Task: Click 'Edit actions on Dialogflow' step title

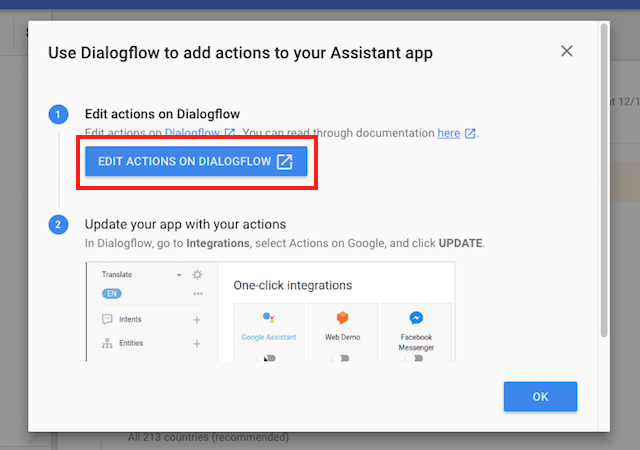Action: pyautogui.click(x=162, y=114)
